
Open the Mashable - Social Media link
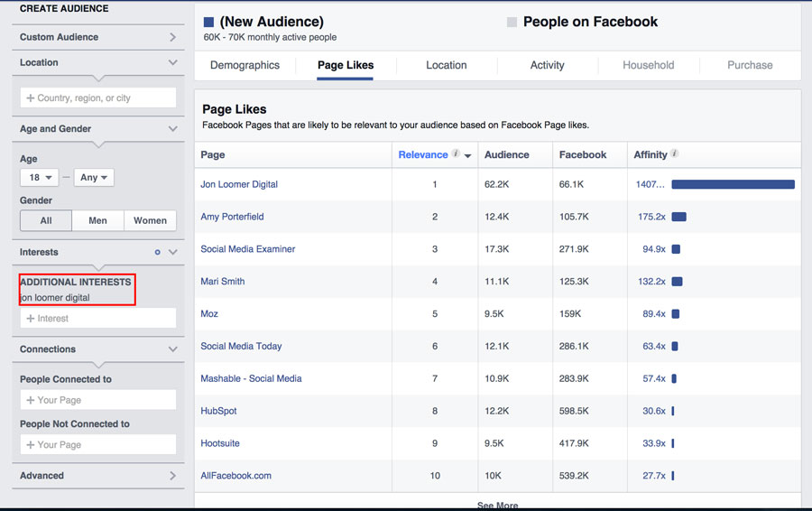pos(251,379)
